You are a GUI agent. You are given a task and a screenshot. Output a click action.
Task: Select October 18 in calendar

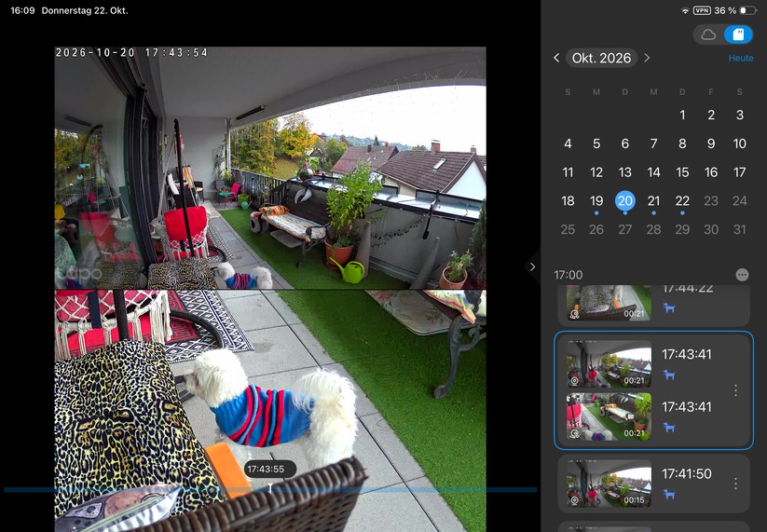(568, 201)
